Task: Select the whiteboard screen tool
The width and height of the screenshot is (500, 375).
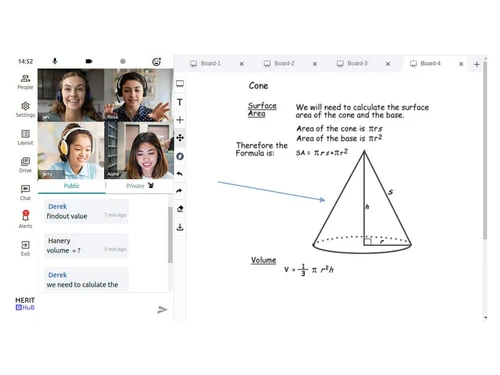Action: tap(180, 84)
